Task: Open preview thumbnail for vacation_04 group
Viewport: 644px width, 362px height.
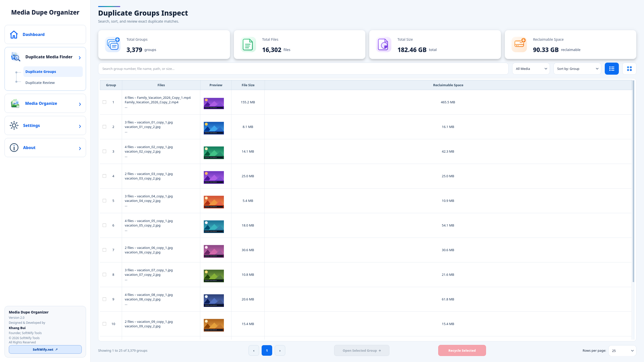Action: coord(214,202)
